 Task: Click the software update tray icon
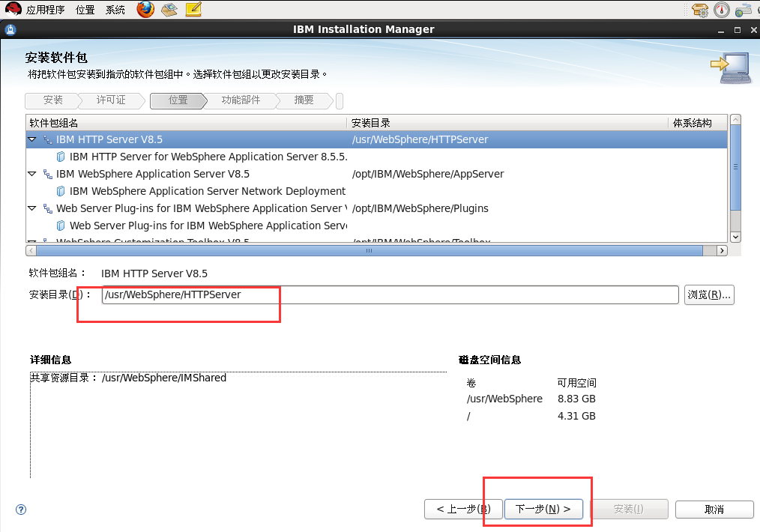[x=700, y=10]
